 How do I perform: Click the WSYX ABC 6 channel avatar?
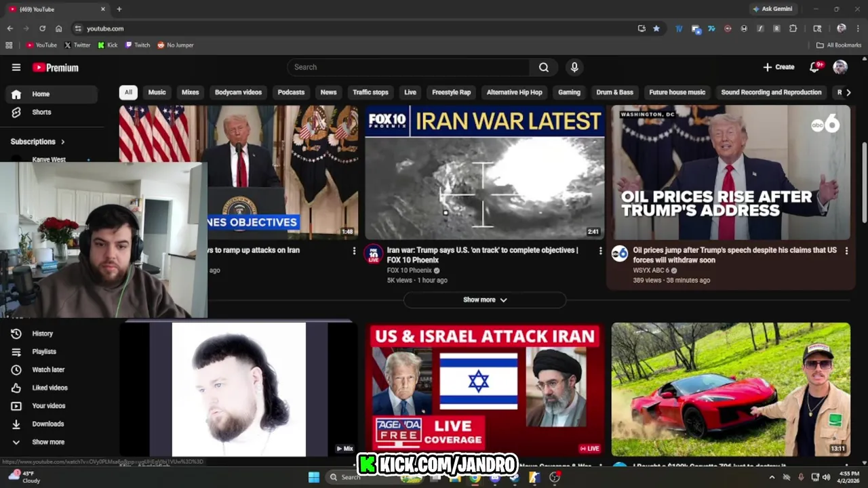(620, 254)
